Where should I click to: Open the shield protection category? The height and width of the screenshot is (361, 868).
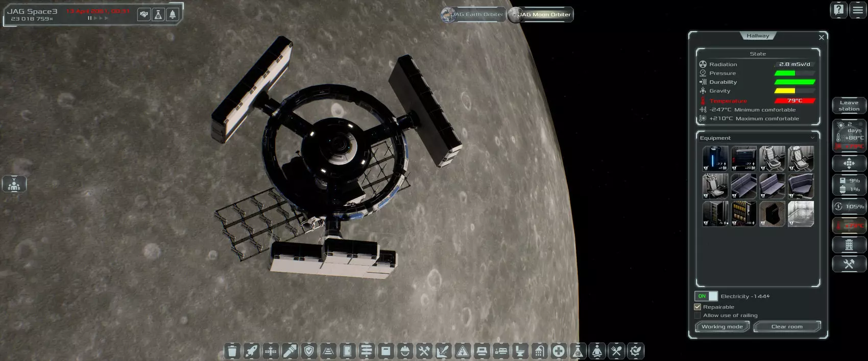click(309, 351)
